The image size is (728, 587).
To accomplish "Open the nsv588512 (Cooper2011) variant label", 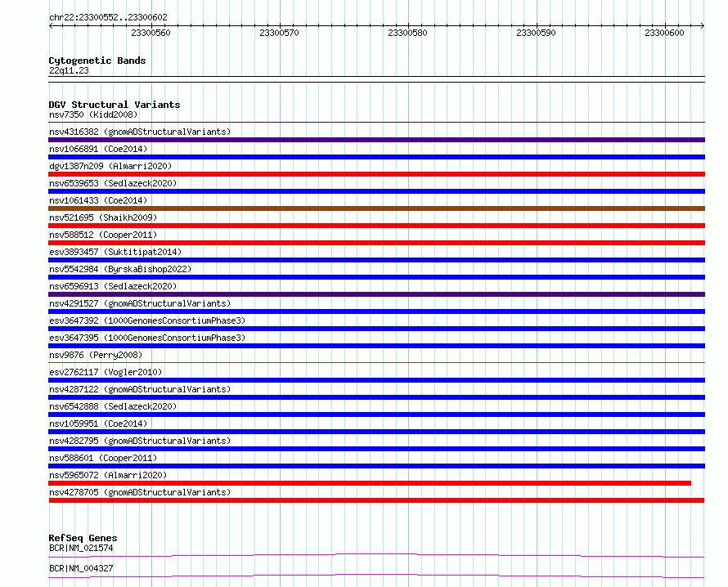I will (103, 235).
